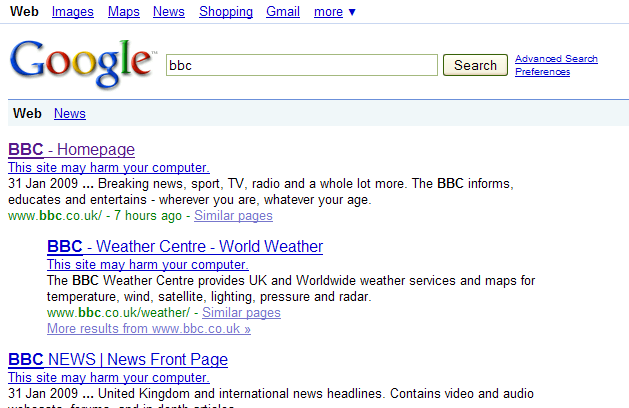Switch to the News tab below search box
This screenshot has height=408, width=629.
click(70, 114)
